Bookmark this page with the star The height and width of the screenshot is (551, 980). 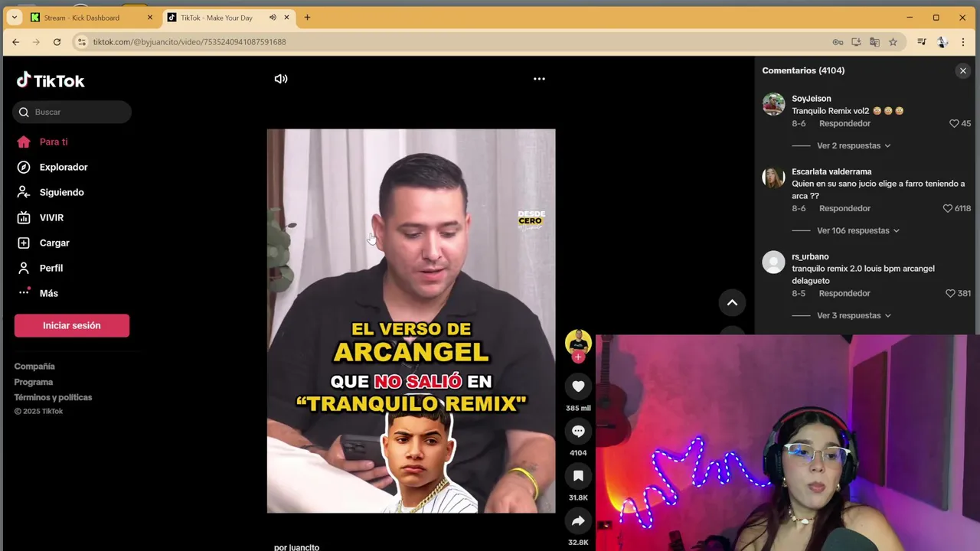[893, 42]
